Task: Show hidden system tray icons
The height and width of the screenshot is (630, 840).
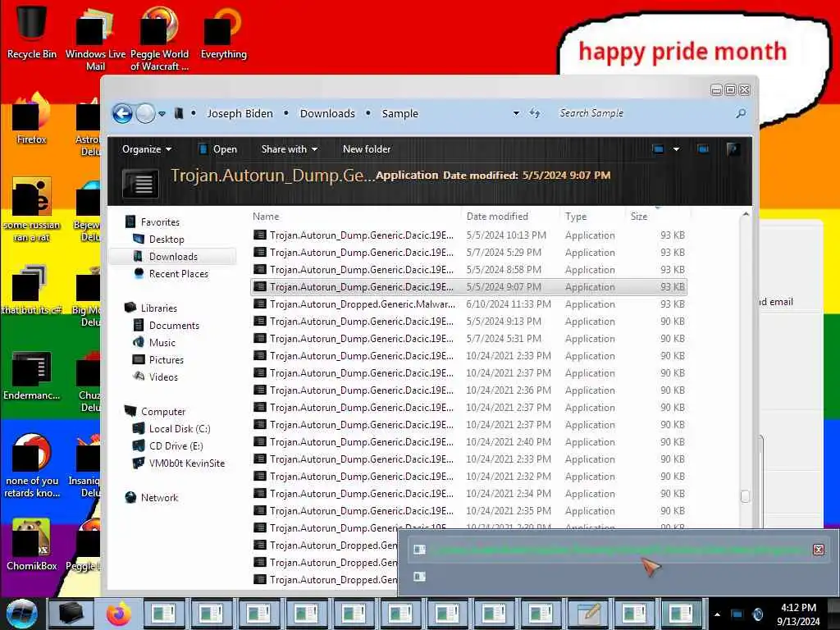Action: [x=717, y=614]
